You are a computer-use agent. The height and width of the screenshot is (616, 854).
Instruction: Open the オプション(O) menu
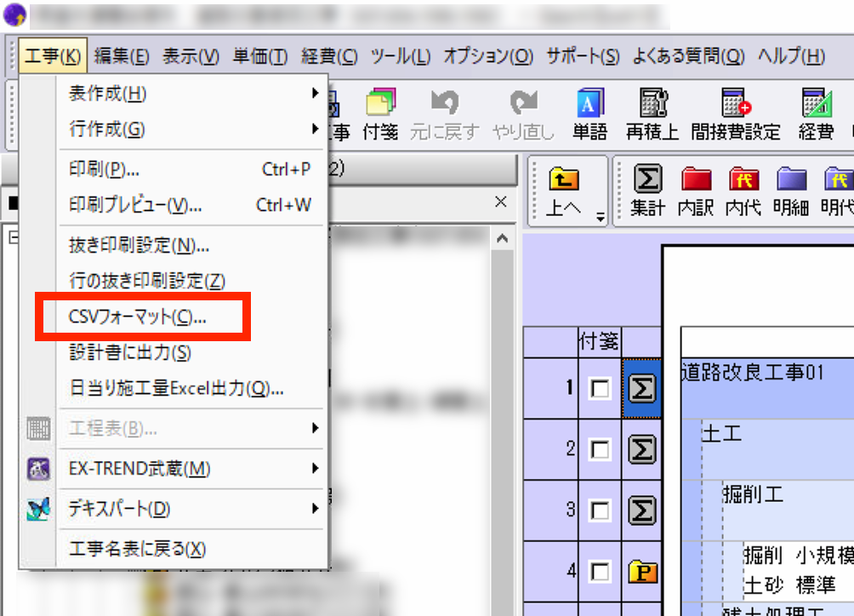click(x=488, y=56)
